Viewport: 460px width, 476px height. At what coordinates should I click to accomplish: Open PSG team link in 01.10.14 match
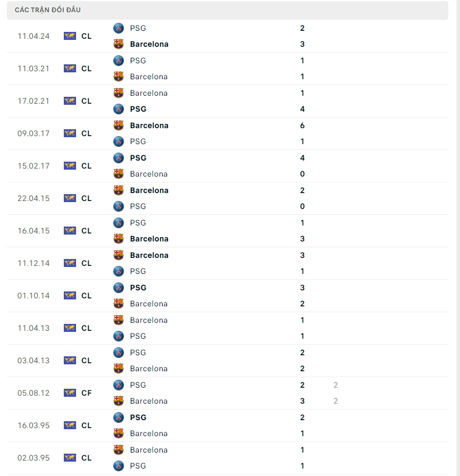[138, 288]
